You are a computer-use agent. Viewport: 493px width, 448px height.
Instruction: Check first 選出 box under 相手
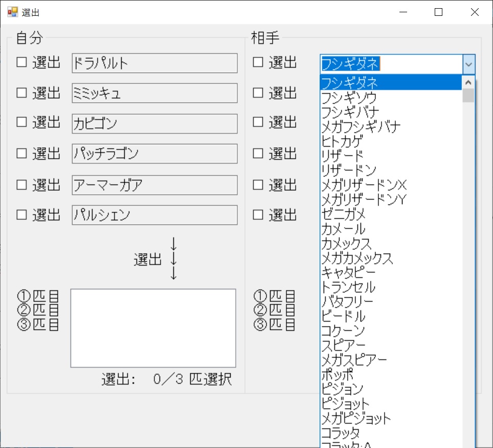coord(258,62)
